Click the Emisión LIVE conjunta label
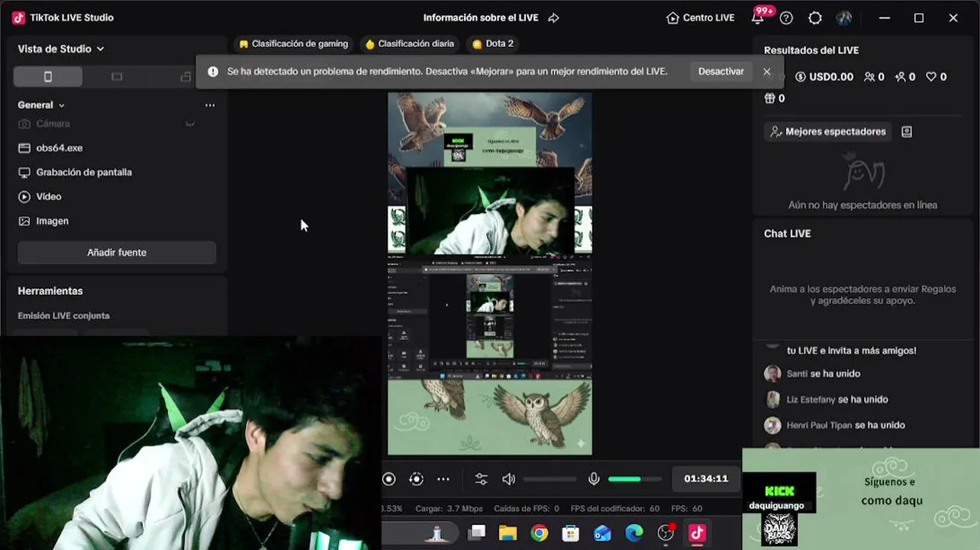The width and height of the screenshot is (980, 550). tap(63, 315)
